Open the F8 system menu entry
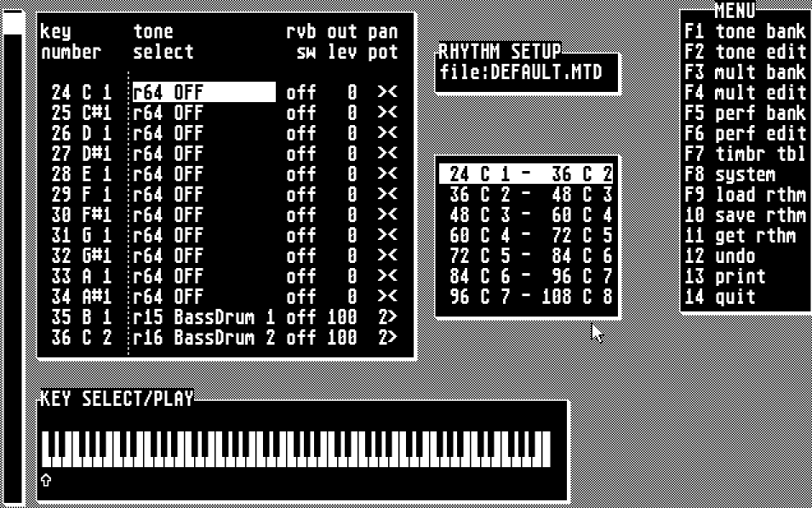The height and width of the screenshot is (508, 812). tap(729, 174)
